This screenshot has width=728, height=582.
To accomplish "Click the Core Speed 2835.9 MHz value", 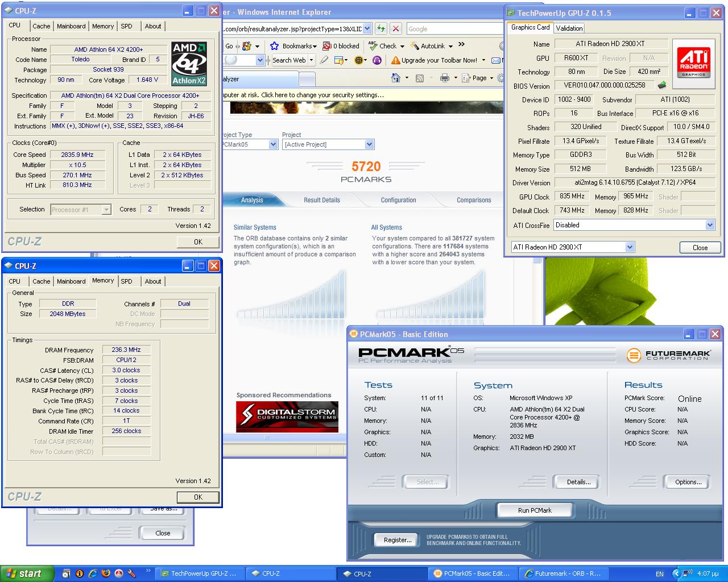I will coord(77,155).
